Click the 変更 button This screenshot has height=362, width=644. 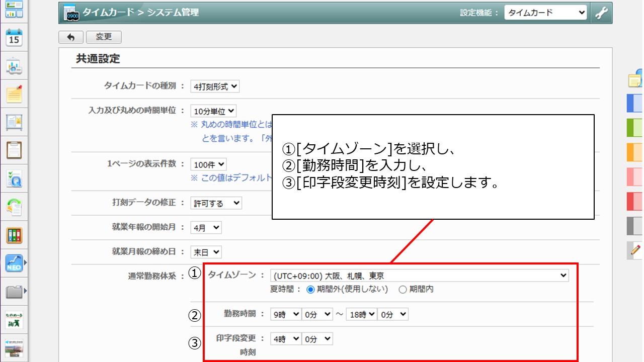click(x=104, y=37)
